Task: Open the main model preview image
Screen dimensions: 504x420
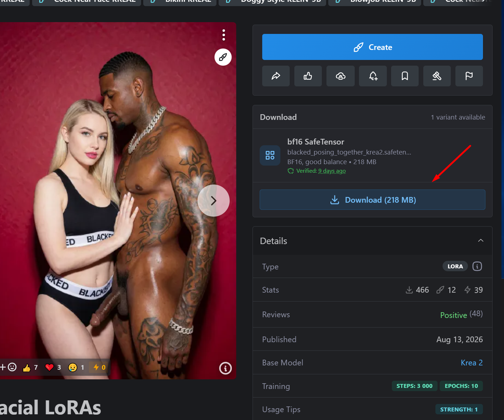Action: click(x=118, y=201)
